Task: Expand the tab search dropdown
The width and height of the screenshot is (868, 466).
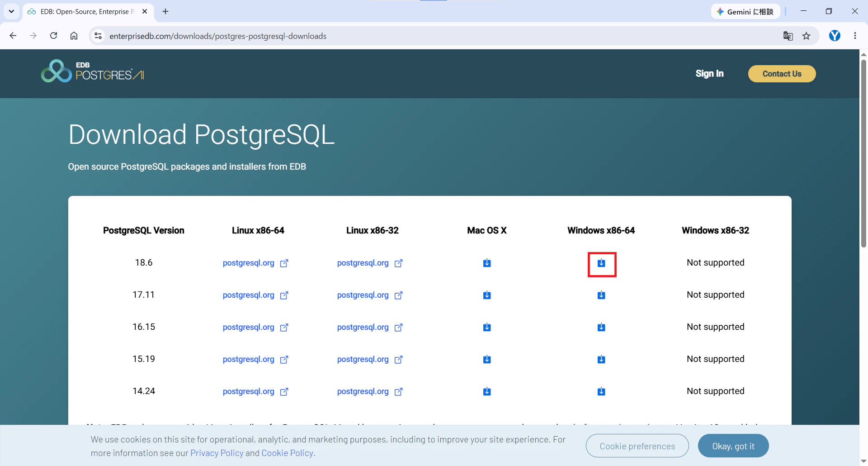Action: pos(11,11)
